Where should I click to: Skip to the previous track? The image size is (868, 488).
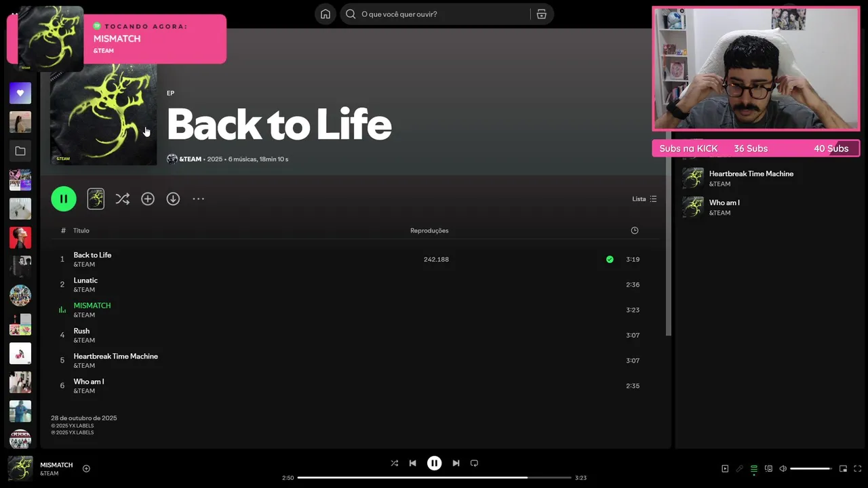[x=412, y=463]
